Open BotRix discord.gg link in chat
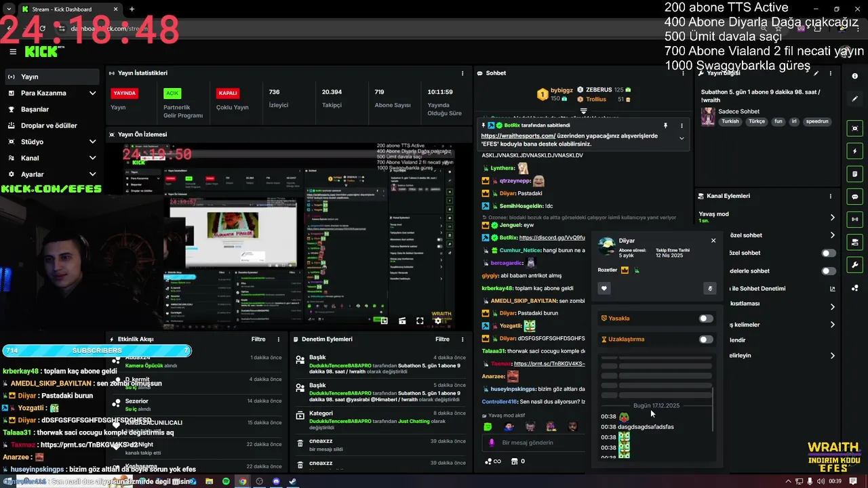This screenshot has width=868, height=488. pyautogui.click(x=552, y=238)
